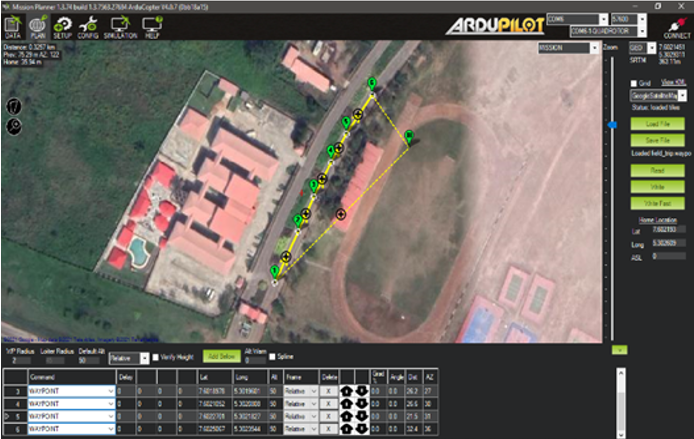The width and height of the screenshot is (694, 439).
Task: Open the WAYPOINT command dropdown in row 3
Action: (x=111, y=391)
